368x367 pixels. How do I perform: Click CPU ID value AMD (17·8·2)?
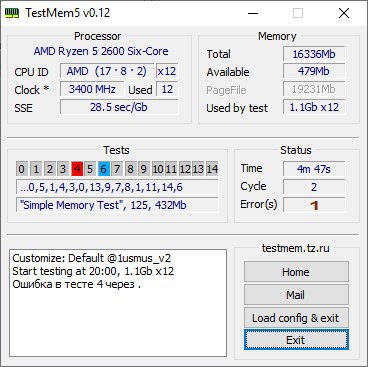[107, 71]
